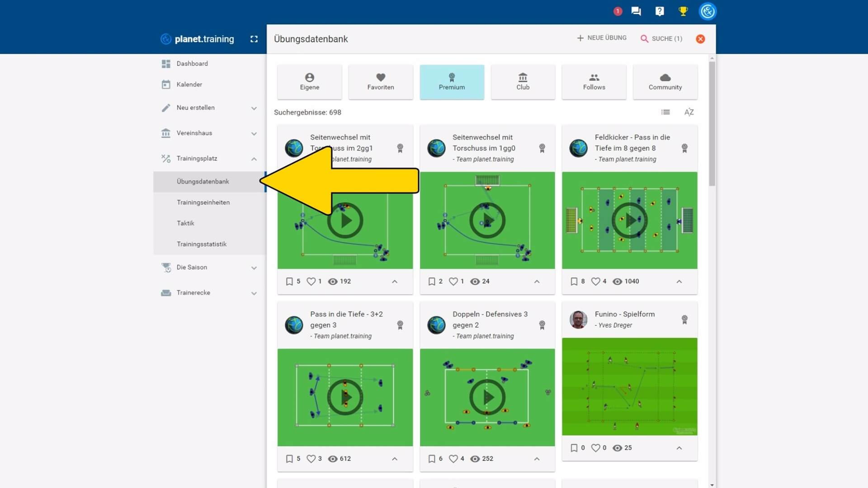Switch to list view layout
The image size is (868, 488).
[x=665, y=112]
